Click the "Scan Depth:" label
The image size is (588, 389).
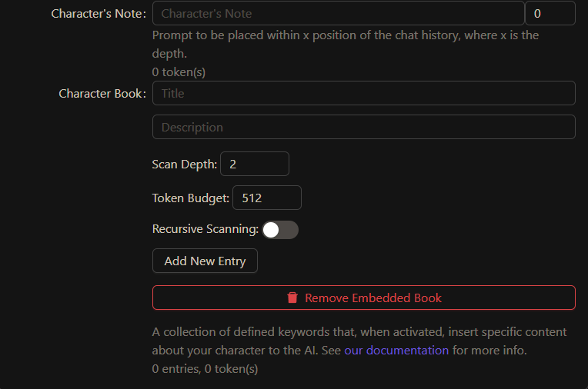point(185,165)
